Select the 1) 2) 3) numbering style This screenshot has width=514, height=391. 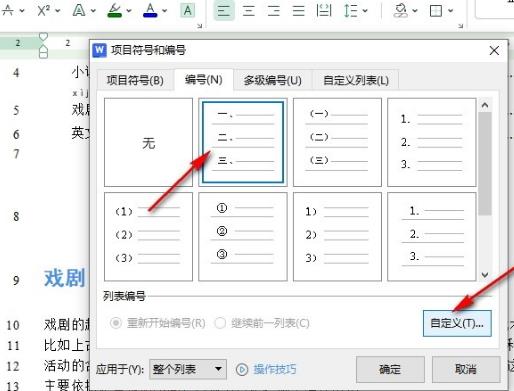pyautogui.click(x=337, y=237)
